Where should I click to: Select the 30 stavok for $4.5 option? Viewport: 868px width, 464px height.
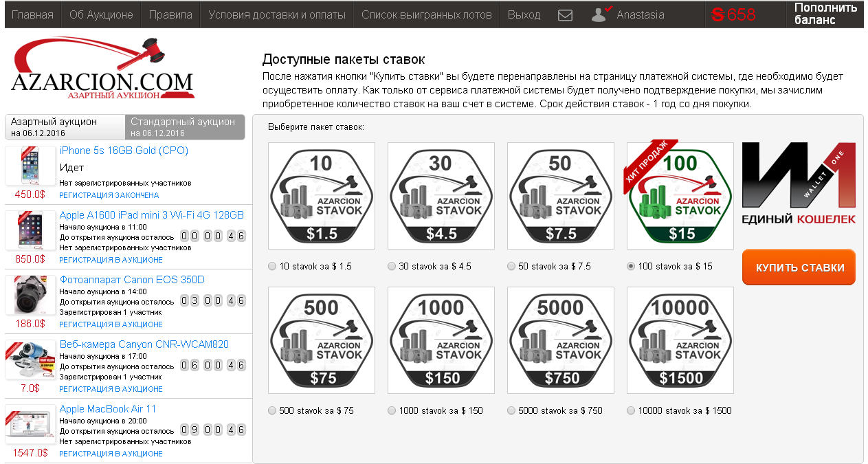coord(392,267)
